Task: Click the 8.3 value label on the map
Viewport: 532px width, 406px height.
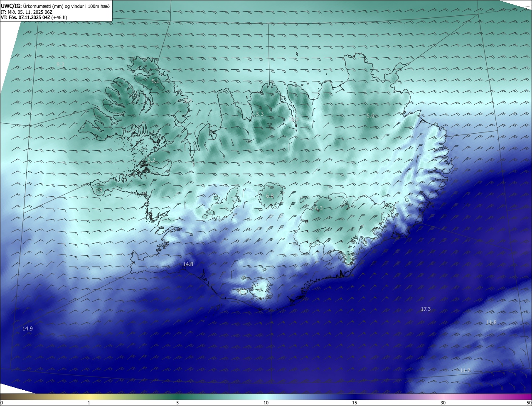Action: pyautogui.click(x=61, y=64)
